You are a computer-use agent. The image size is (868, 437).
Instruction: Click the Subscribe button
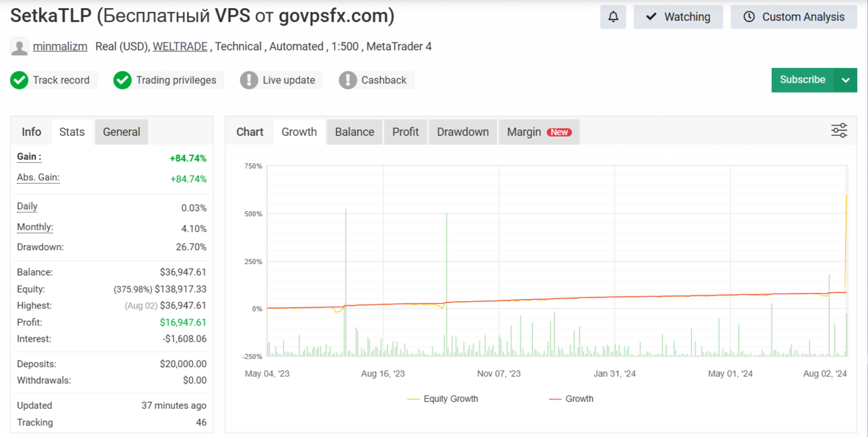[803, 80]
